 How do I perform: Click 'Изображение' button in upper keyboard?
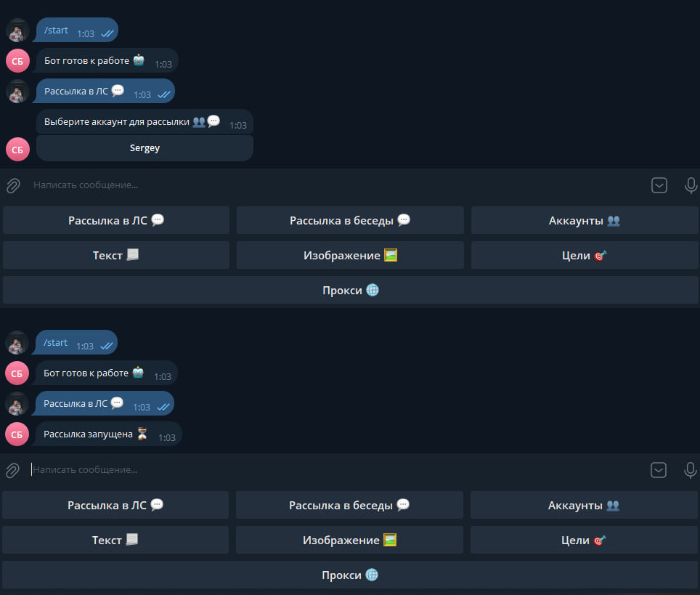click(350, 255)
